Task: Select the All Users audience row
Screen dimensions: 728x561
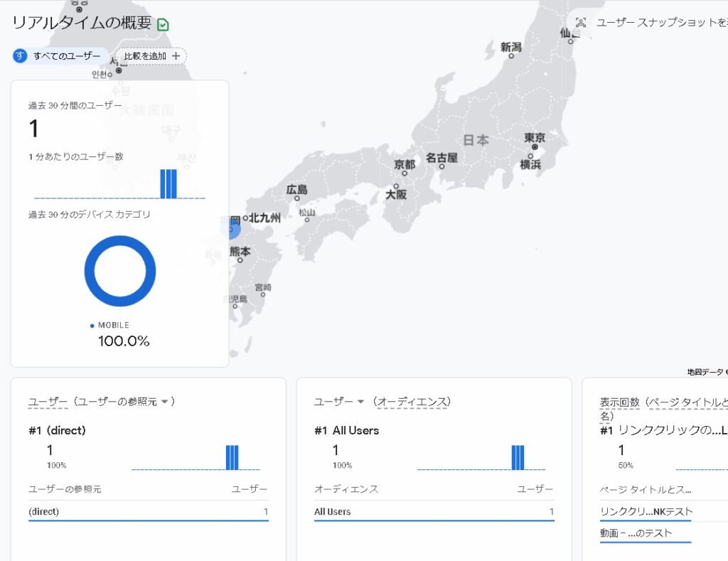Action: click(434, 511)
